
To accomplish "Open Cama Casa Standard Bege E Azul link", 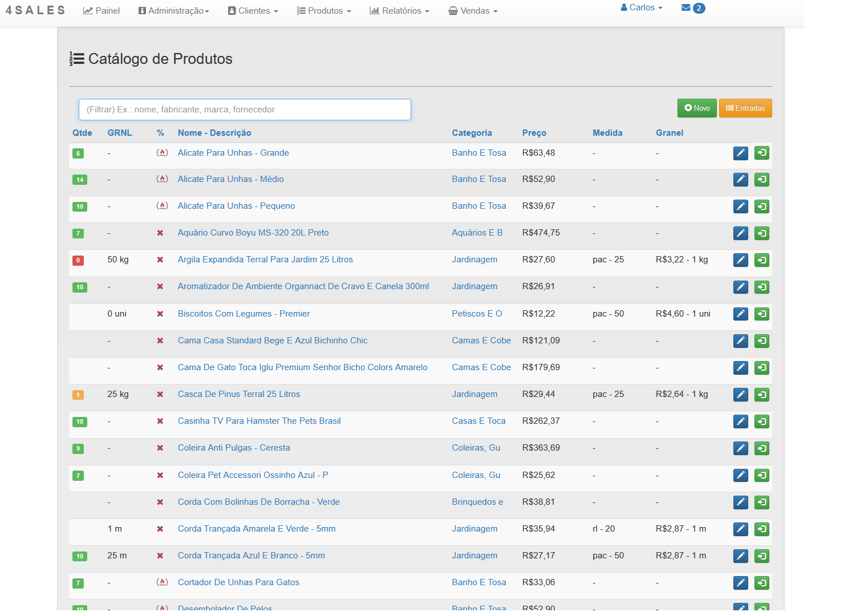I will click(x=273, y=341).
